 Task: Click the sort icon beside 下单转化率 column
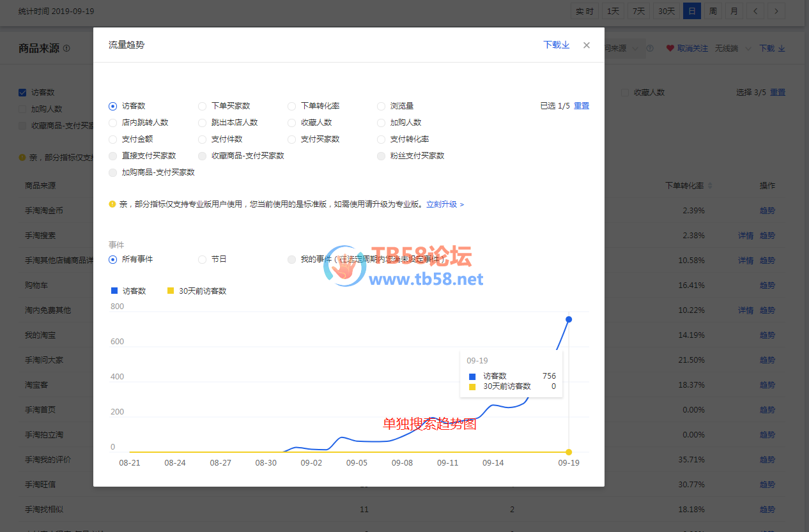709,186
